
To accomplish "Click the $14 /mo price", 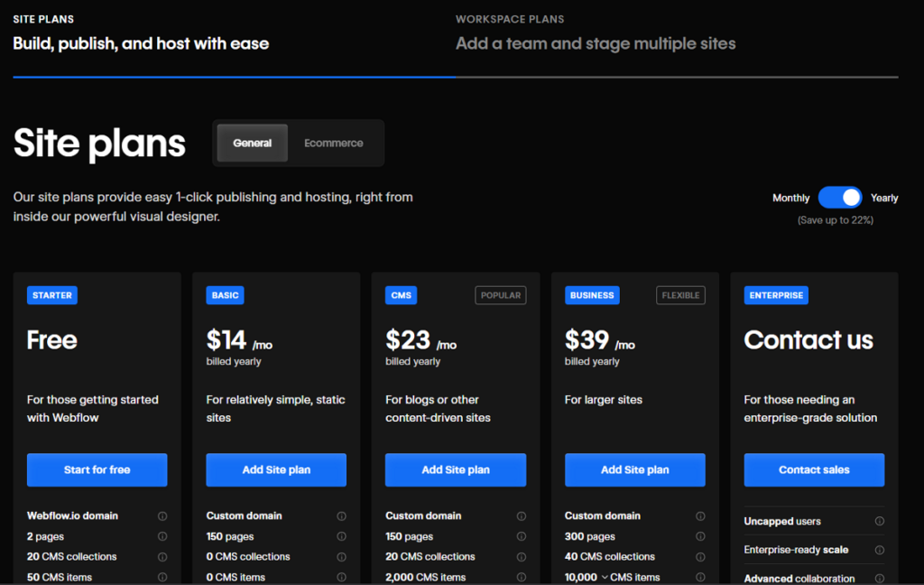I will 239,340.
